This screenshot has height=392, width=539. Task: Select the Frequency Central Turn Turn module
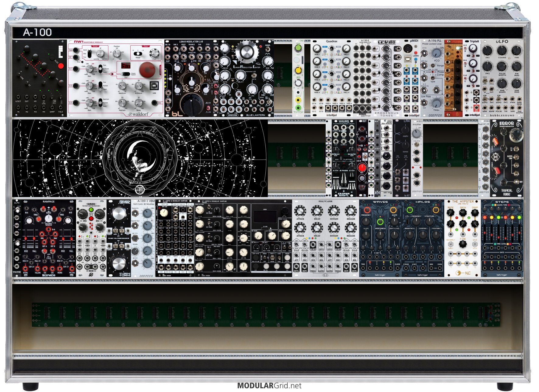click(x=119, y=238)
